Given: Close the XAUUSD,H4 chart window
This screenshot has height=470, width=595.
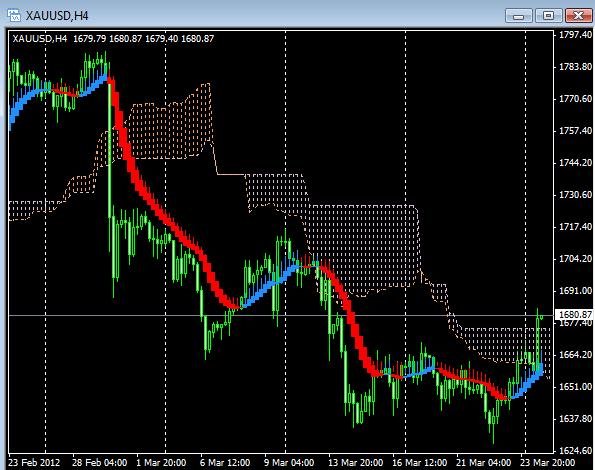Looking at the screenshot, I should coord(578,16).
